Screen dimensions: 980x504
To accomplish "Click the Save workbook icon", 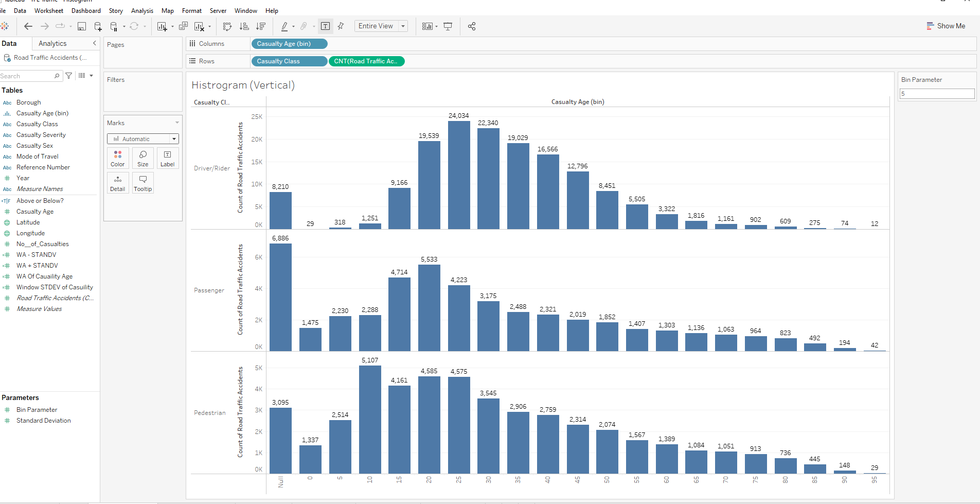I will 82,26.
